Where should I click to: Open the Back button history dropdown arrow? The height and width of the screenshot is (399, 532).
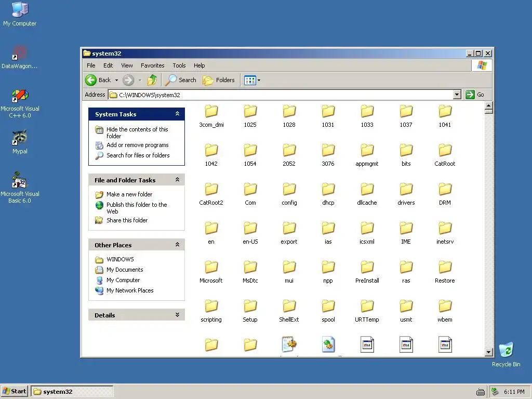pos(116,81)
